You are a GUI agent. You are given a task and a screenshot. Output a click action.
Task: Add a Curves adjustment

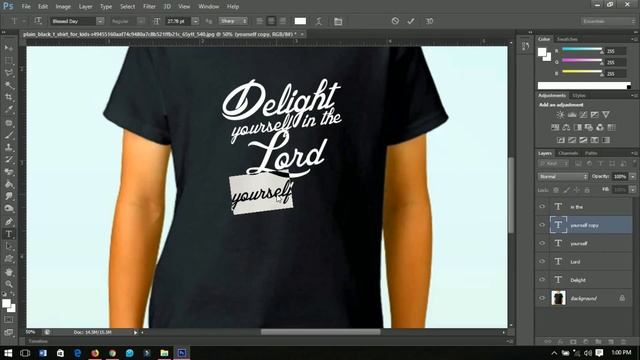pos(583,115)
